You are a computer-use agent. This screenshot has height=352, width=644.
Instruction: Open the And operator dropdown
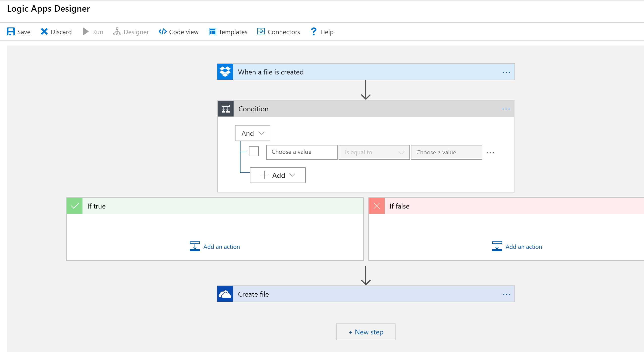click(x=252, y=133)
